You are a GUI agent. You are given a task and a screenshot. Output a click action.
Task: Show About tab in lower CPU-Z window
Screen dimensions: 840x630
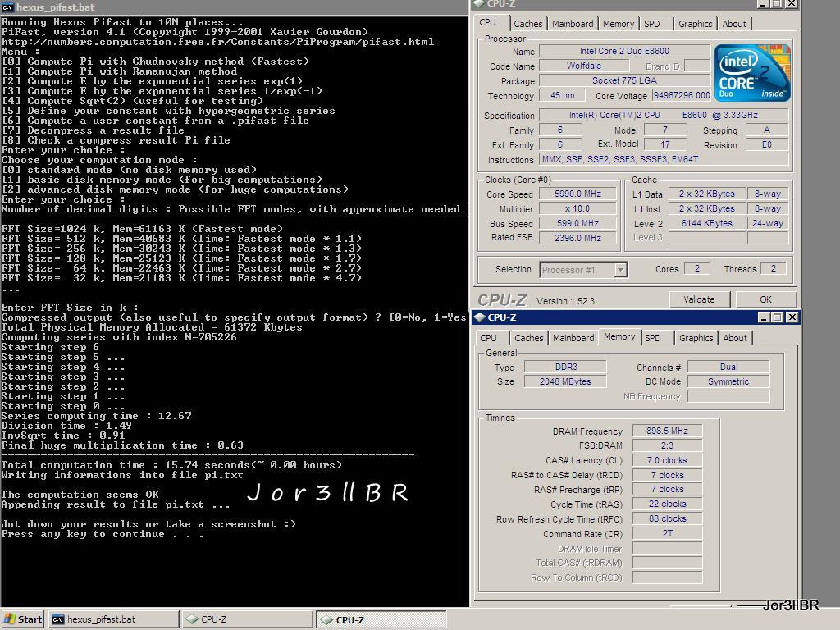click(x=734, y=337)
